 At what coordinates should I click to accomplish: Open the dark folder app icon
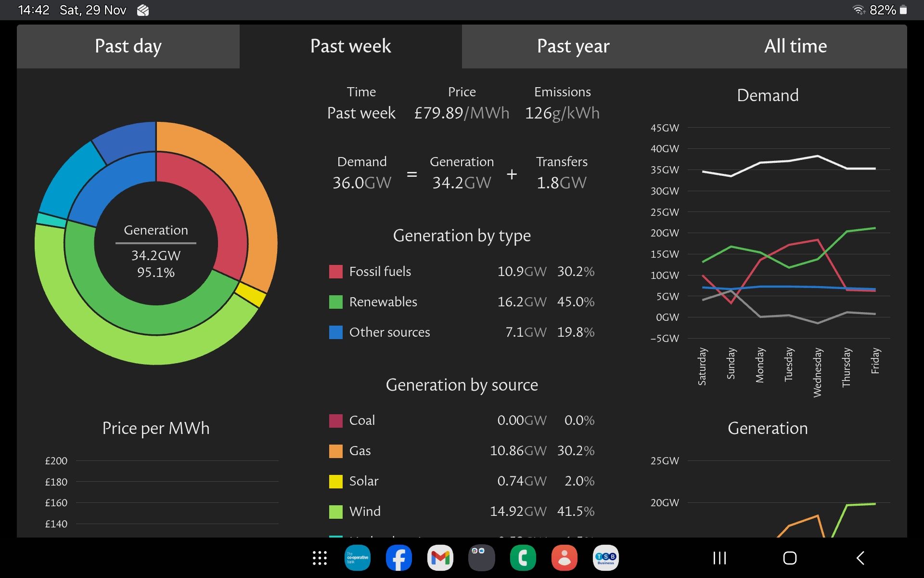pos(481,558)
